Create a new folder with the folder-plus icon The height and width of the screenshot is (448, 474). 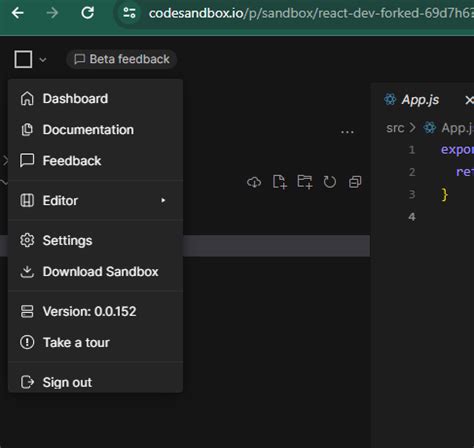pos(305,182)
